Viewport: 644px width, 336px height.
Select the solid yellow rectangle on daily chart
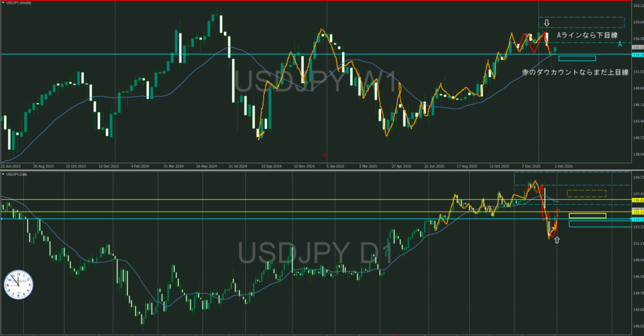pyautogui.click(x=587, y=216)
